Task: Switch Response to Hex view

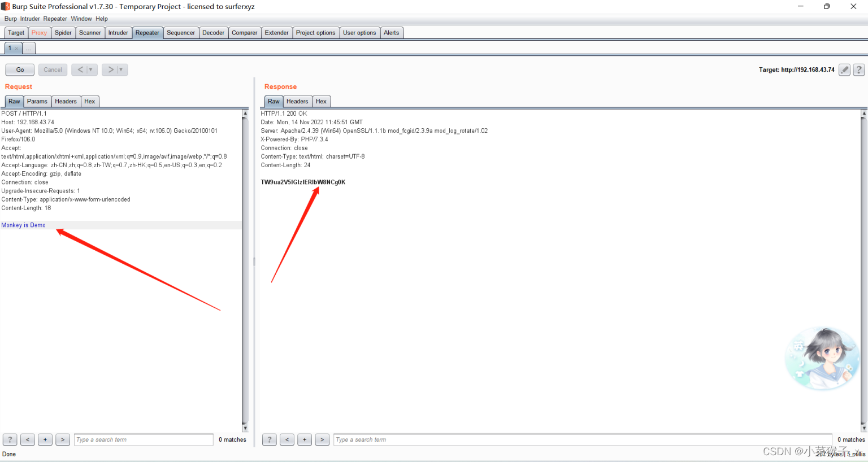Action: click(322, 101)
